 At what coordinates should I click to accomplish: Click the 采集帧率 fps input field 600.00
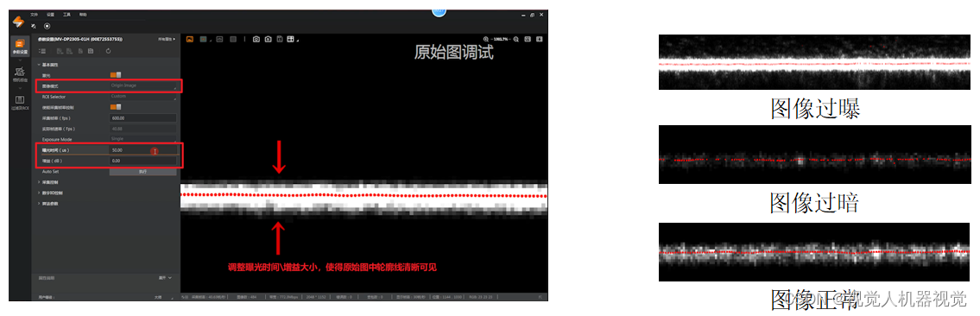point(143,117)
